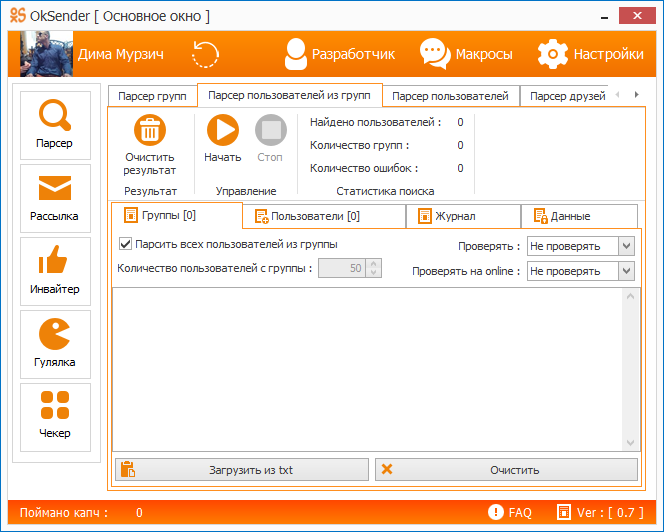Click the FAQ exclamation icon in status bar
The image size is (664, 532).
(x=495, y=512)
